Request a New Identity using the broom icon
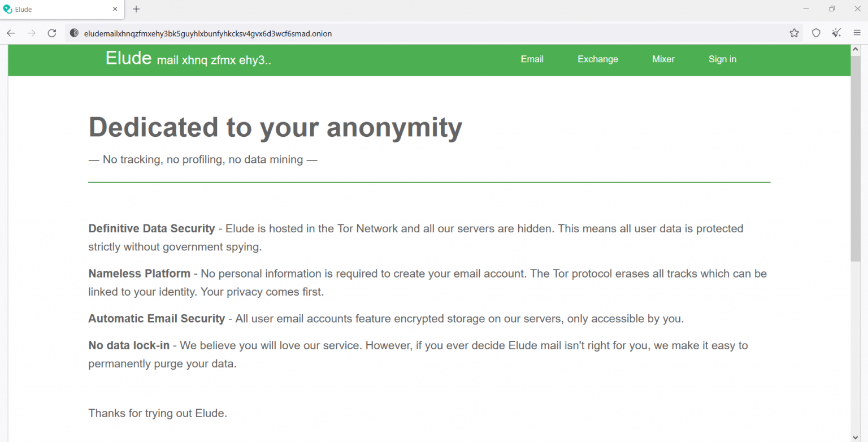 (x=836, y=33)
